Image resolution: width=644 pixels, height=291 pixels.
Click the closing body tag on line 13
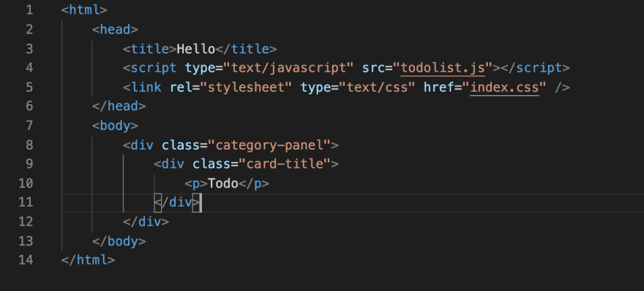[x=119, y=241]
